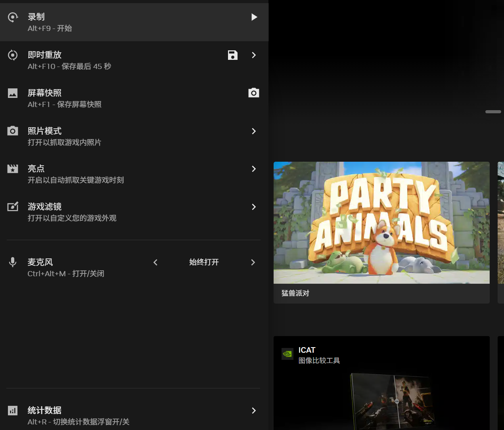Image resolution: width=504 pixels, height=430 pixels.
Task: Click the 猛兽派对 game title
Action: [x=295, y=293]
